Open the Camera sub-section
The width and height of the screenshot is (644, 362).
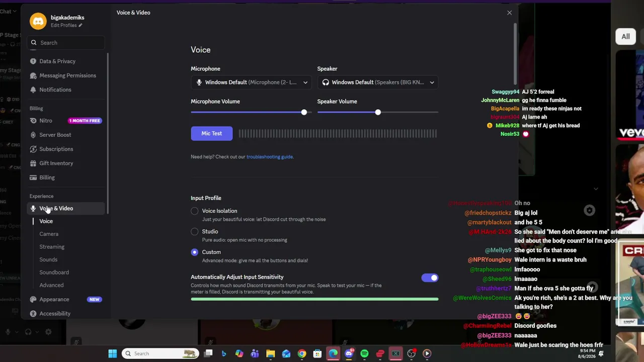click(x=49, y=234)
